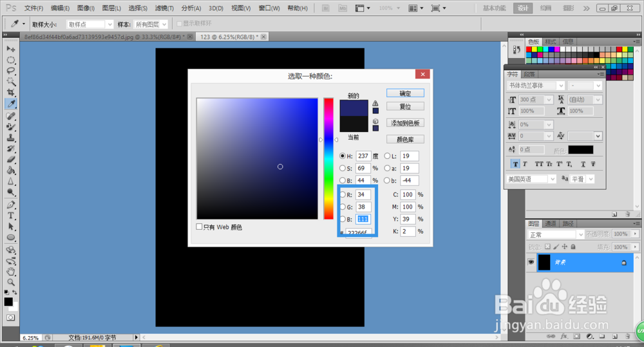This screenshot has width=644, height=347.
Task: Switch to the 段落 tab
Action: click(529, 74)
